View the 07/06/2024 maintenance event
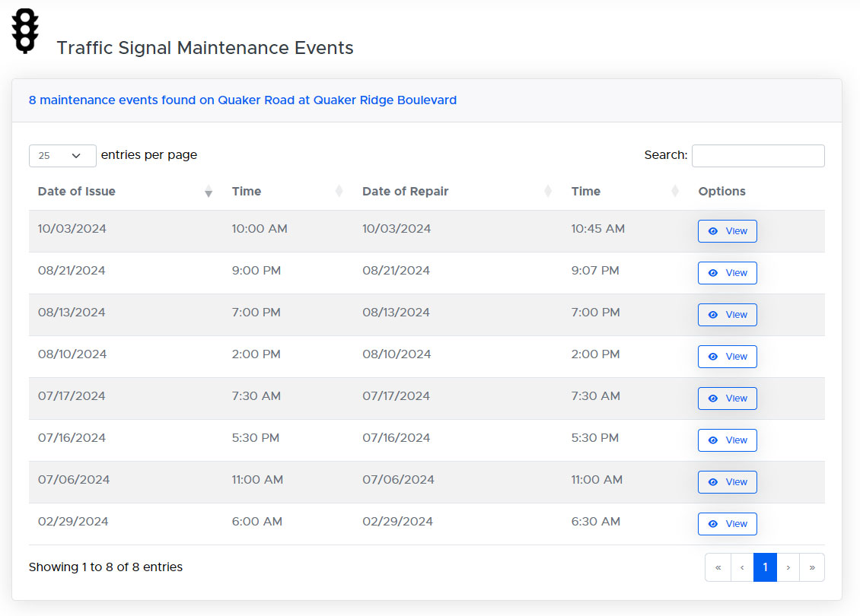The height and width of the screenshot is (616, 860). point(727,482)
